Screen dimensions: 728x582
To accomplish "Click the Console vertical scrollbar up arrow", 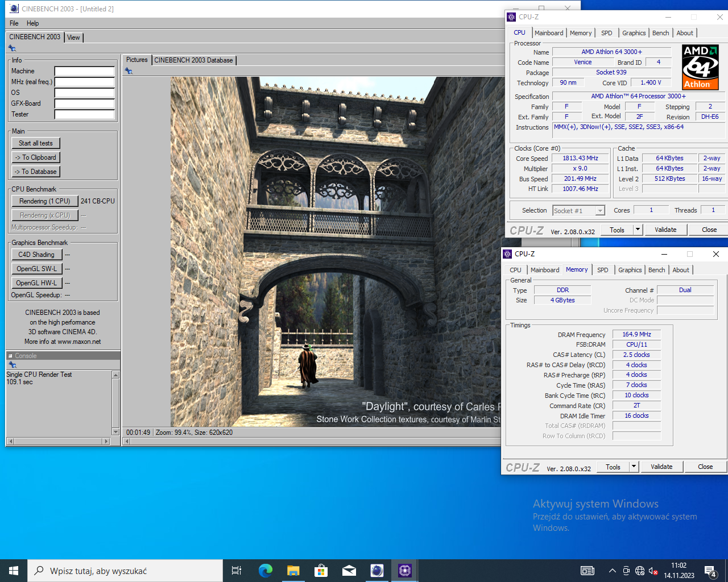I will 115,375.
